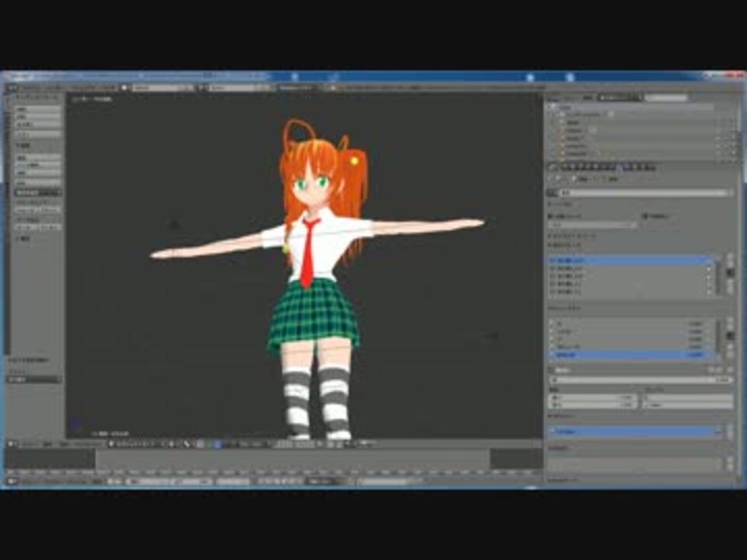Toggle lock on second vertex group row
The image size is (747, 560).
709,269
